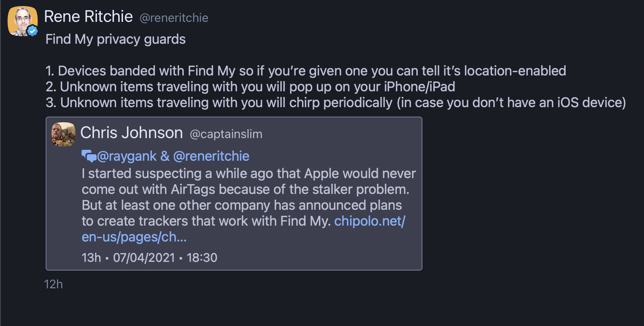Click the quoted tweet's 07/04/2021 date

pyautogui.click(x=144, y=258)
